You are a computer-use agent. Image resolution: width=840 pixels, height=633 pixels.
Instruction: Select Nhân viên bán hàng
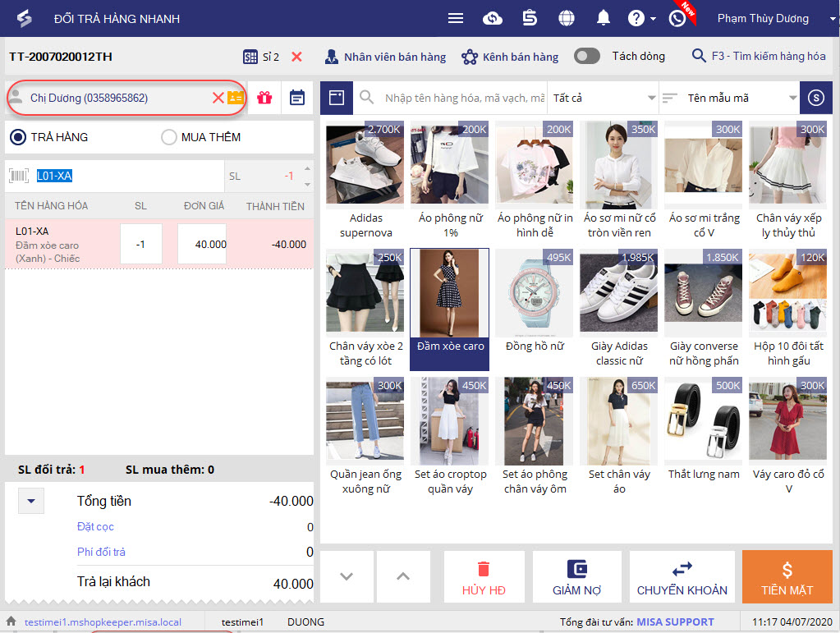click(385, 57)
